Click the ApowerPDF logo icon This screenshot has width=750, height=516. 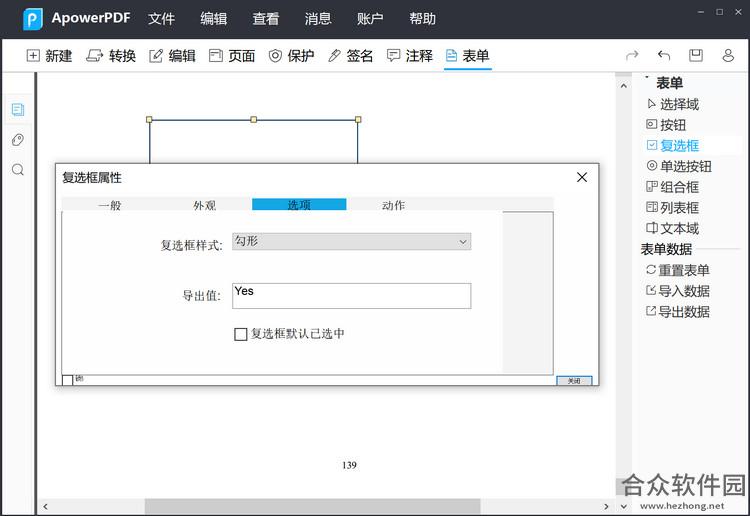[x=33, y=19]
